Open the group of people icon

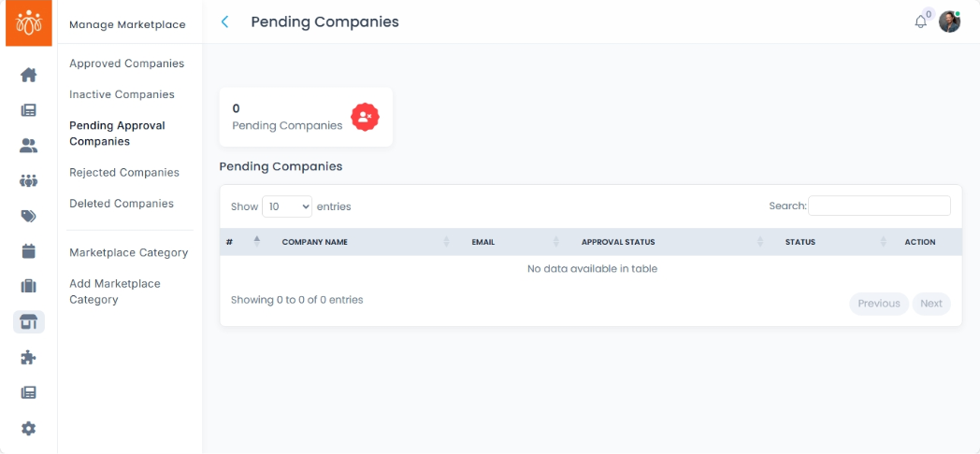pyautogui.click(x=28, y=180)
